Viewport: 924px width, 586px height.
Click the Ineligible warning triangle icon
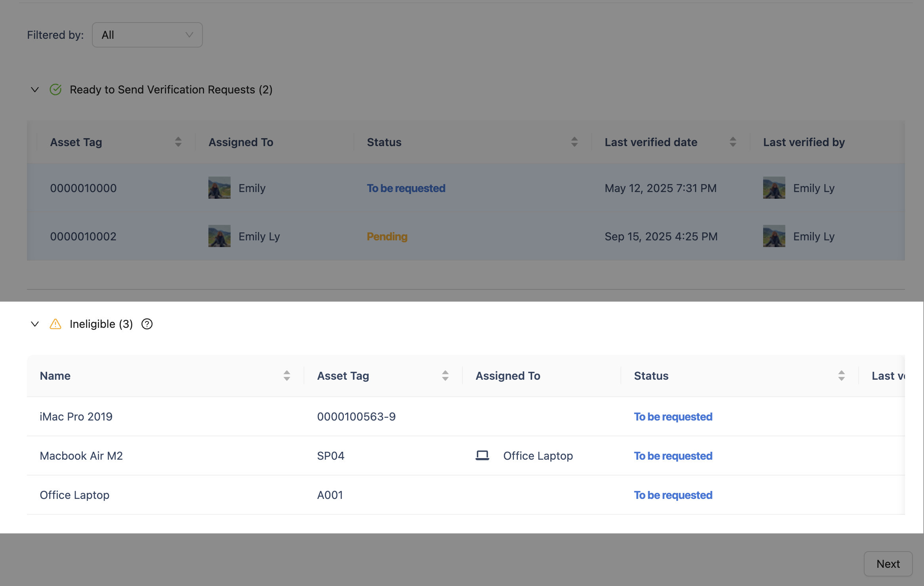coord(55,324)
